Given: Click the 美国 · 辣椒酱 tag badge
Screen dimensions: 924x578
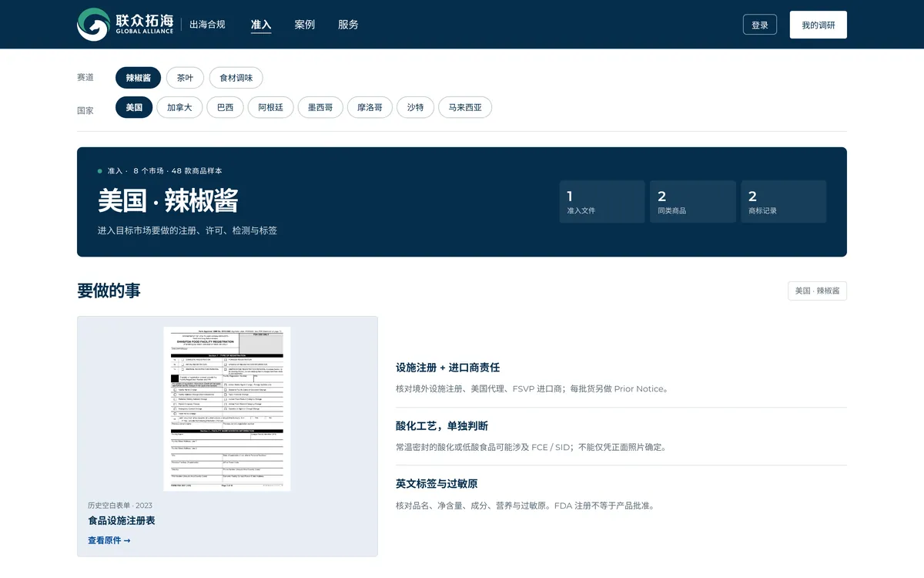Looking at the screenshot, I should 817,291.
